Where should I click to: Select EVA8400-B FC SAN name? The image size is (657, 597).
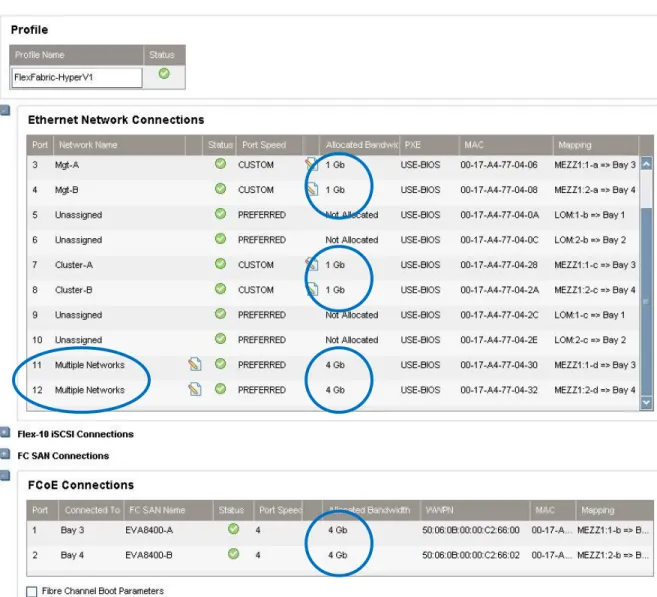tap(149, 556)
